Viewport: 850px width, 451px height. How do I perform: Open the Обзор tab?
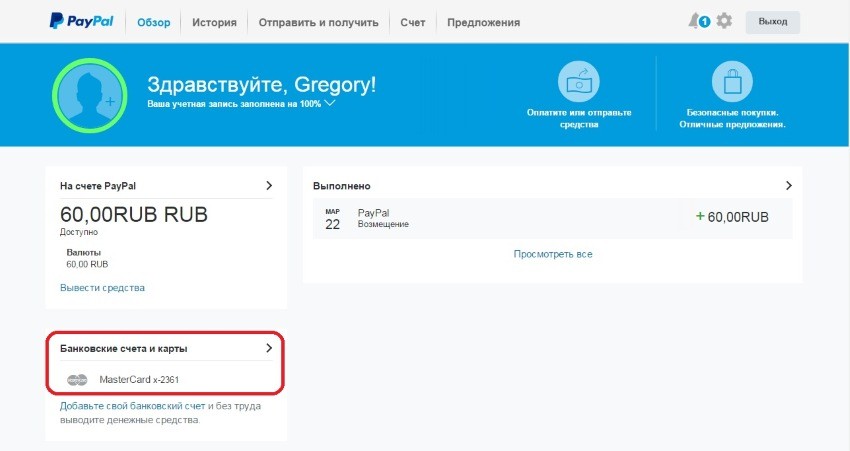point(153,22)
